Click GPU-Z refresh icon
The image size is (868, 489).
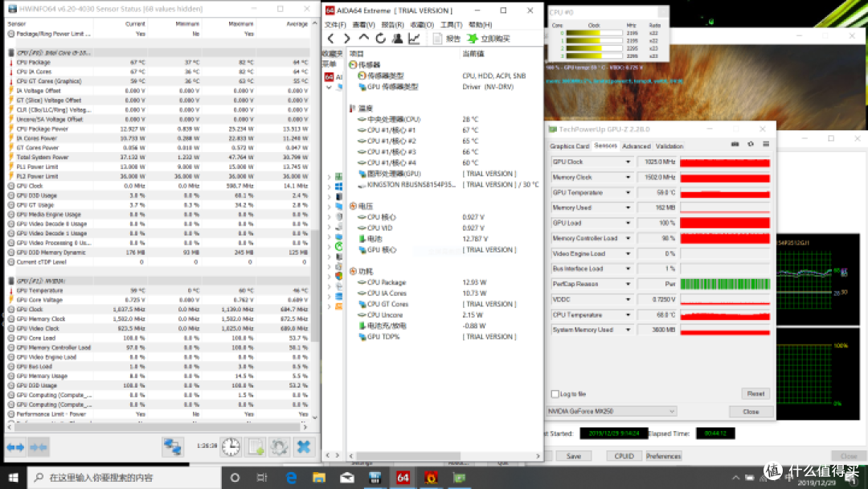pos(751,144)
